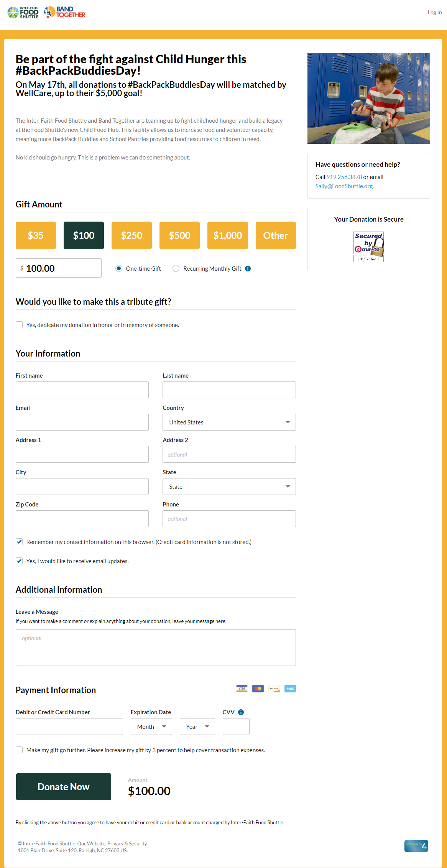Open the Log In link

(x=434, y=12)
